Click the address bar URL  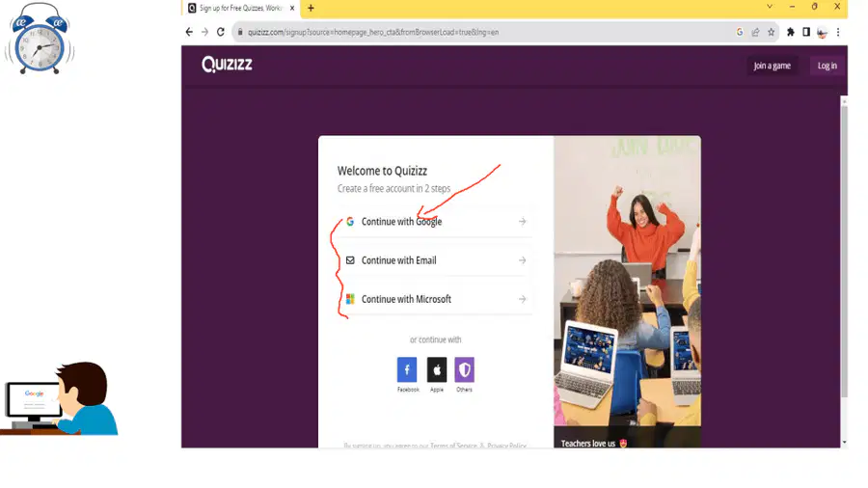[x=373, y=32]
